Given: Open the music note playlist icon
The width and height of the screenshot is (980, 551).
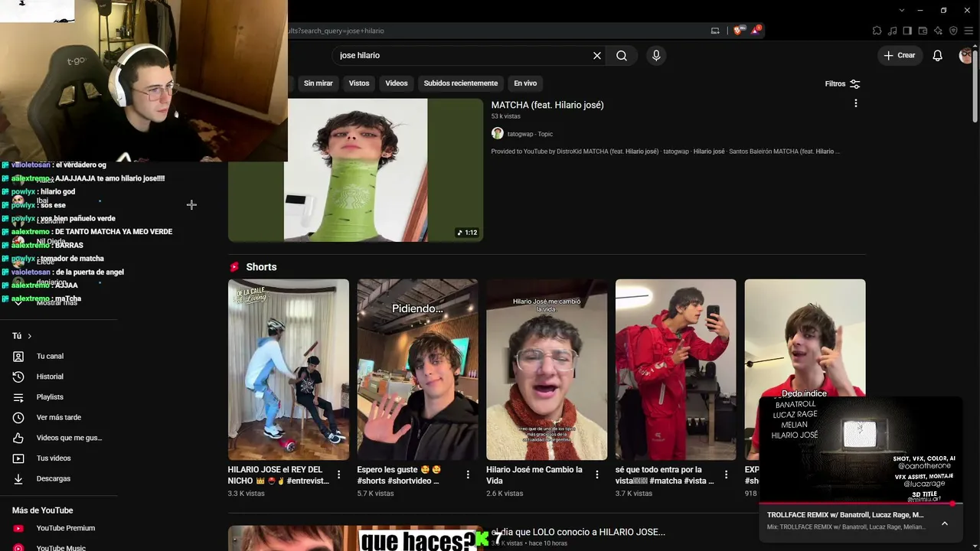Looking at the screenshot, I should (x=892, y=31).
